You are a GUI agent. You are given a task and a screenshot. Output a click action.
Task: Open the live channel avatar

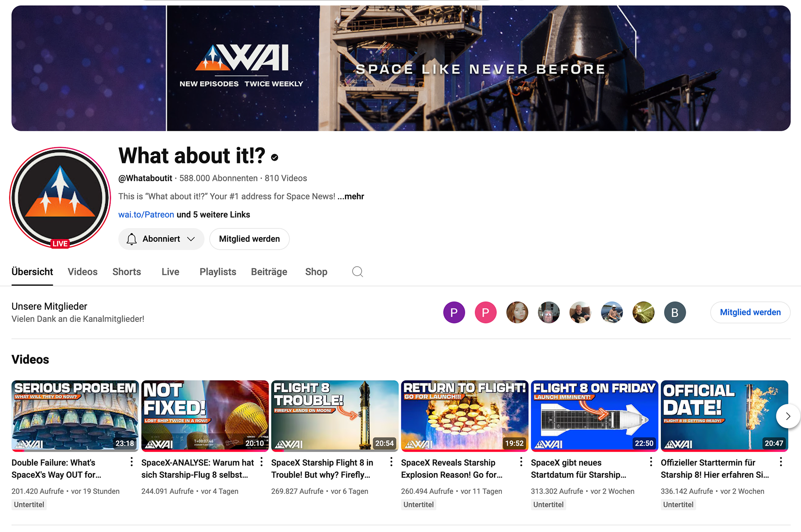coord(60,198)
